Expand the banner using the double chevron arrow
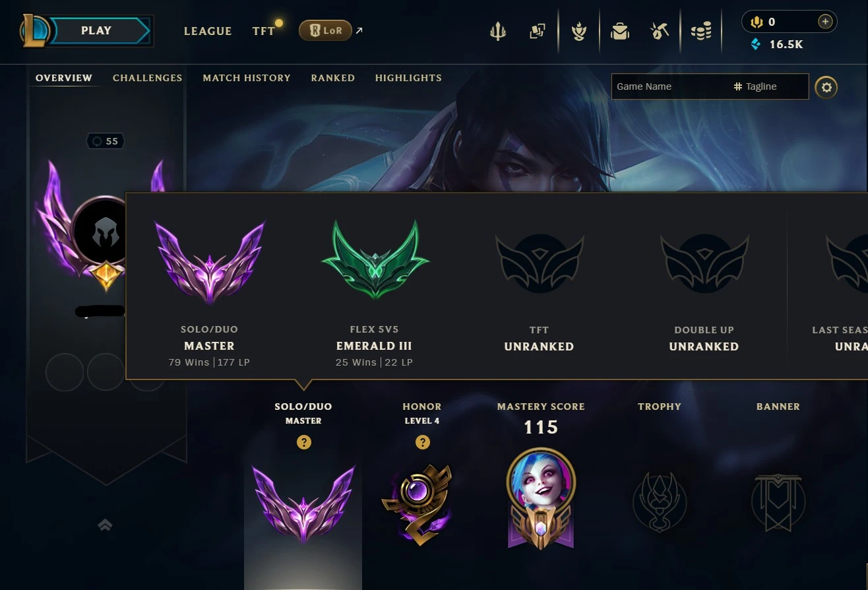Screen dimensions: 868x590 pyautogui.click(x=105, y=525)
